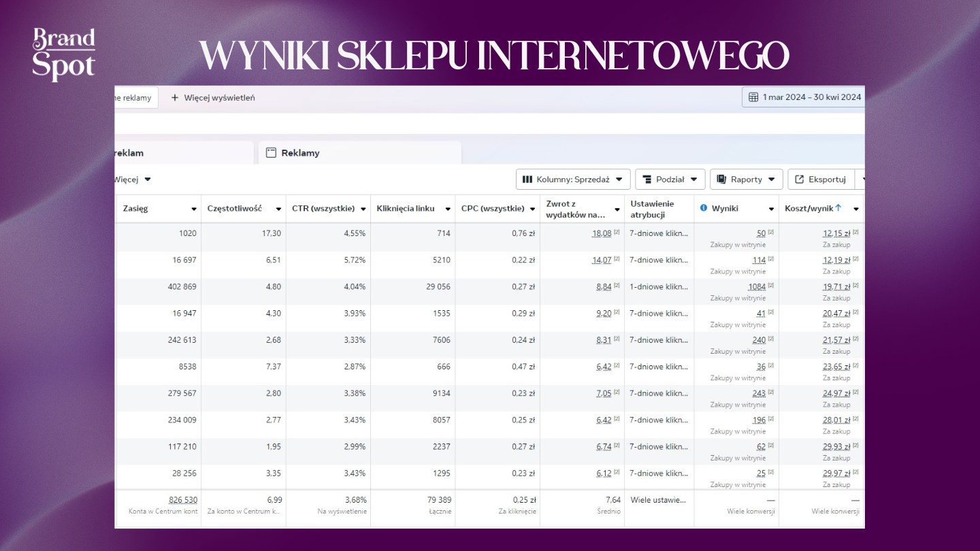
Task: Click the Raporty reports icon
Action: coord(721,180)
